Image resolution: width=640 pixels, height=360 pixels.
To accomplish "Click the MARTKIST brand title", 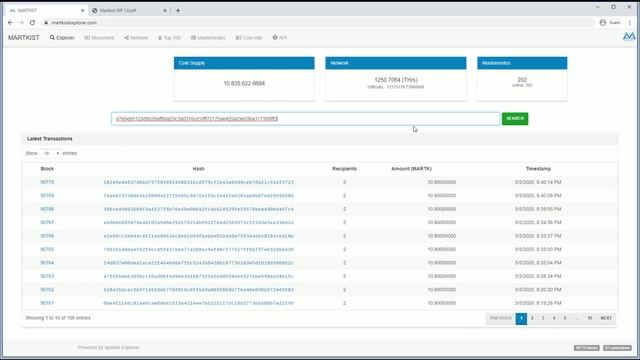I will tap(24, 38).
